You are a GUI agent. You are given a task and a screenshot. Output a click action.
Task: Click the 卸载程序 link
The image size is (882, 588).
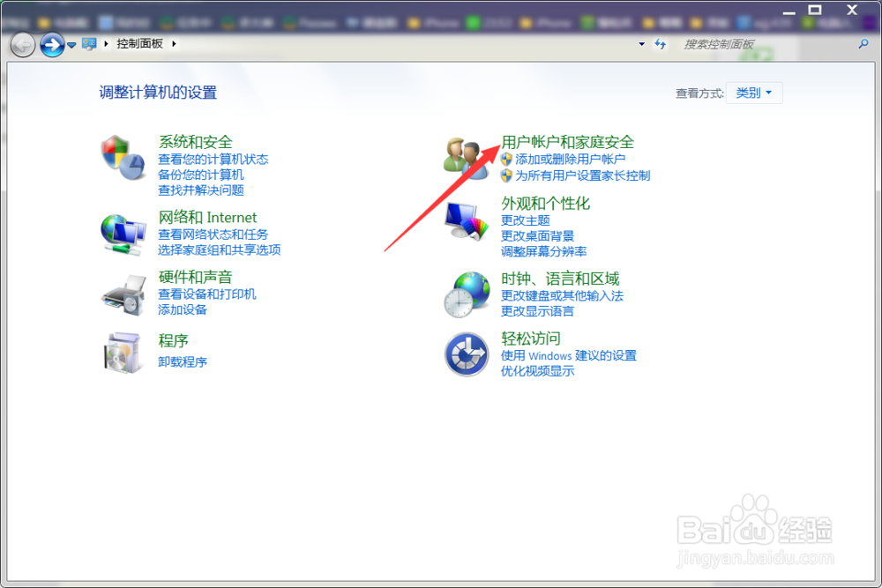pos(183,361)
